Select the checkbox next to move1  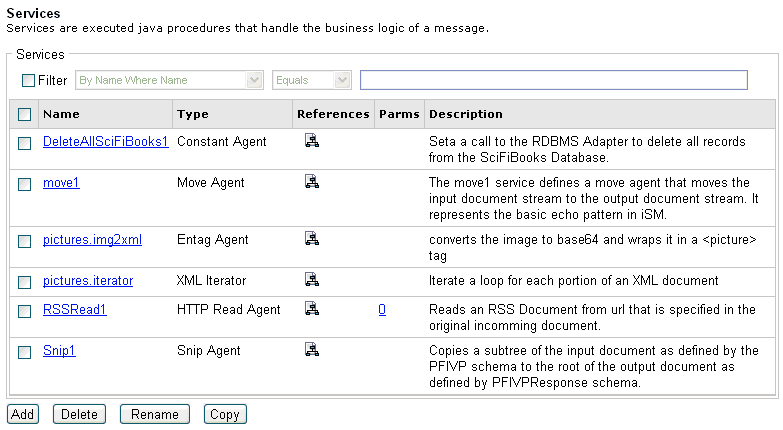pos(24,184)
